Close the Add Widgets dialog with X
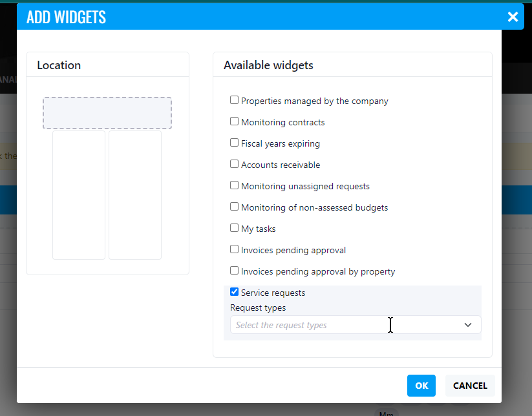The width and height of the screenshot is (532, 416). (513, 17)
